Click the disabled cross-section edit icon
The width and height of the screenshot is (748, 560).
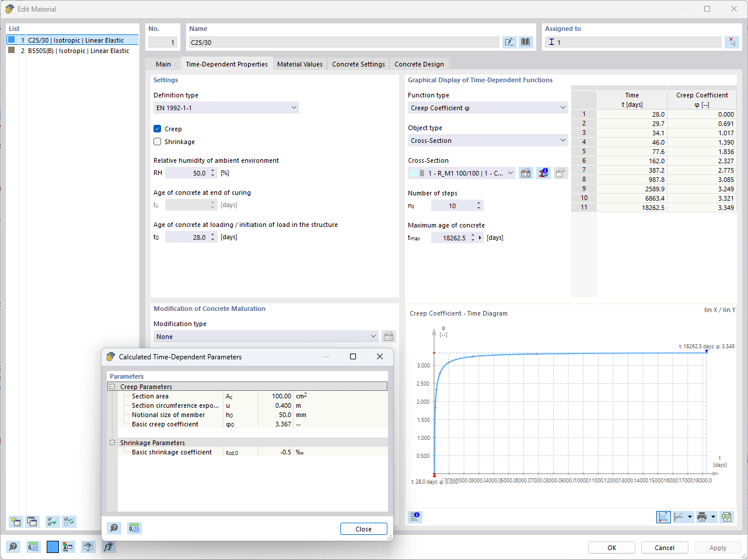point(561,173)
